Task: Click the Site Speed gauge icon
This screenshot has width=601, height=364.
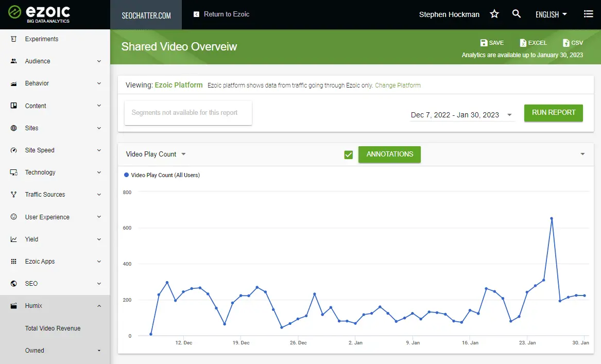Action: (x=14, y=150)
